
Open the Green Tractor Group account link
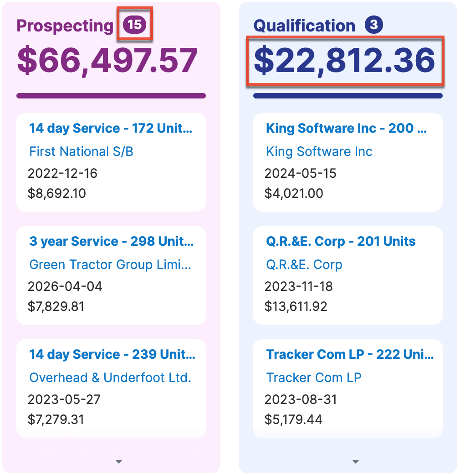(x=110, y=264)
